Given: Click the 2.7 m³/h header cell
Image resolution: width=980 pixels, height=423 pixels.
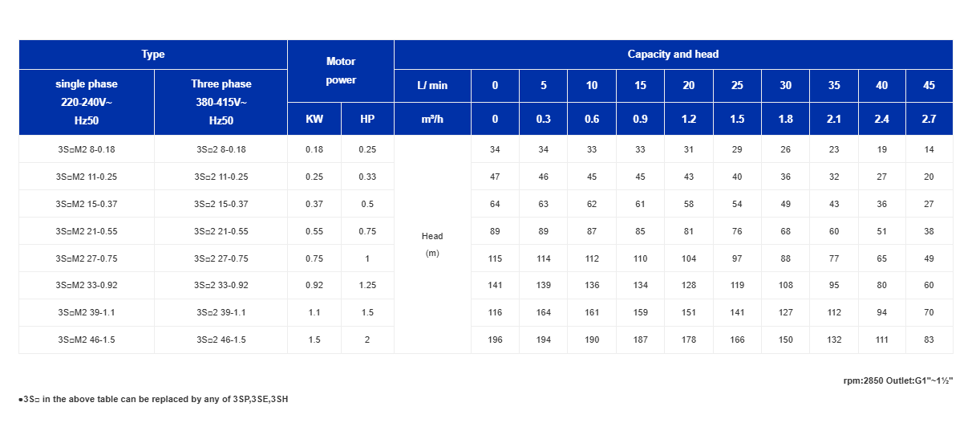Looking at the screenshot, I should coord(929,119).
